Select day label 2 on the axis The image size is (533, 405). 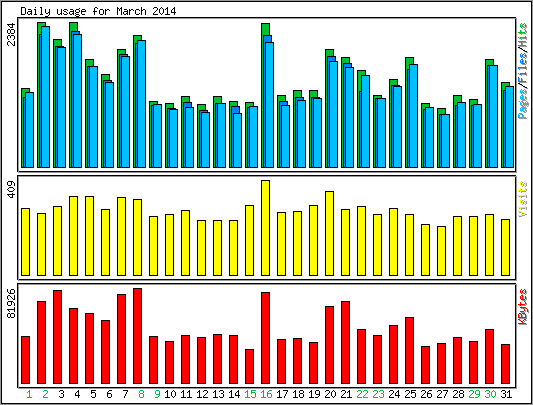(x=45, y=394)
